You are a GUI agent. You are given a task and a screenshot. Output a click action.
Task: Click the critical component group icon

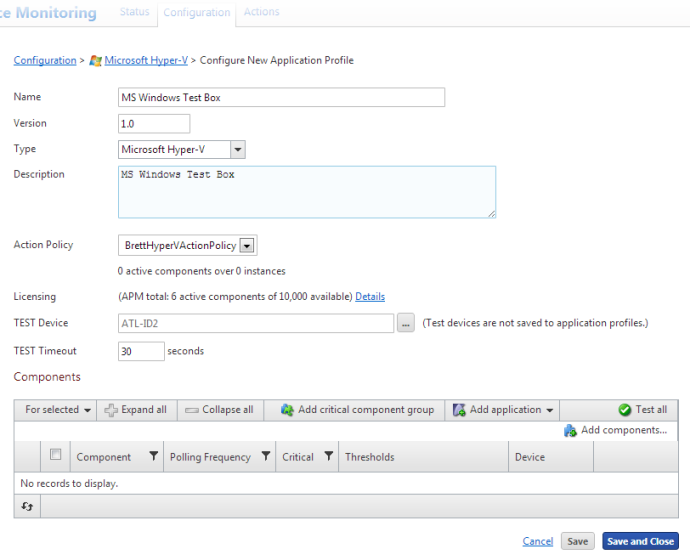[287, 410]
